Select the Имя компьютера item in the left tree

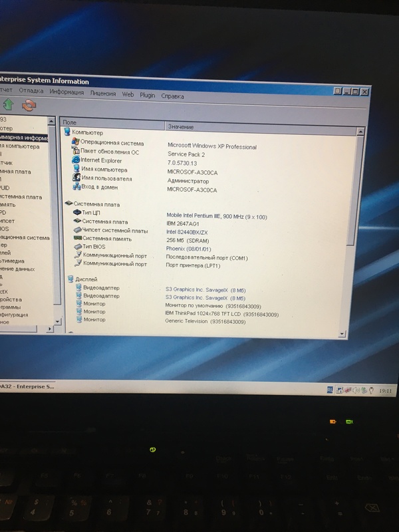coord(20,146)
